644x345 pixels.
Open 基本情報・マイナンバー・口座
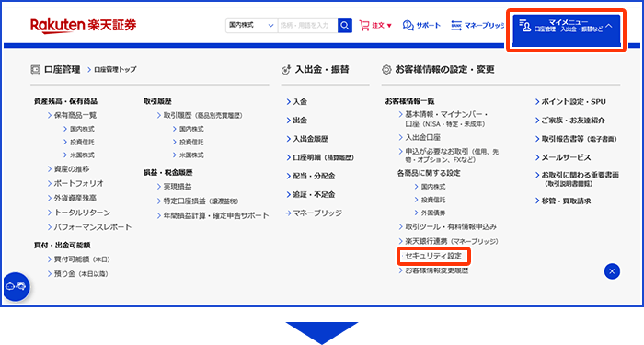tap(443, 119)
